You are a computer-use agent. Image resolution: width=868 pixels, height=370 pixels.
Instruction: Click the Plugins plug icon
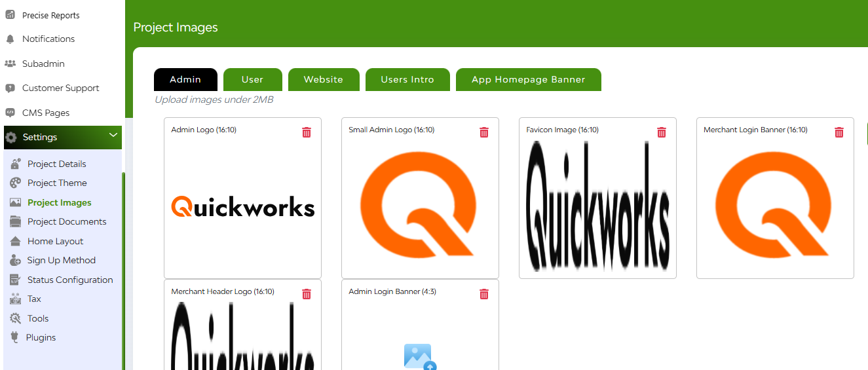pyautogui.click(x=15, y=338)
